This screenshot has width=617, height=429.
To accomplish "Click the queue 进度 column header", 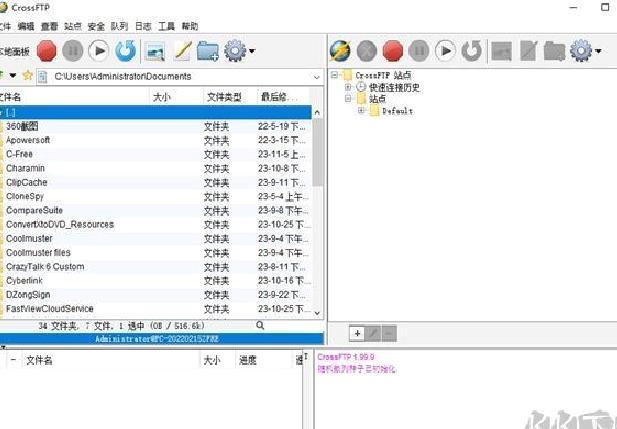I will coord(264,360).
